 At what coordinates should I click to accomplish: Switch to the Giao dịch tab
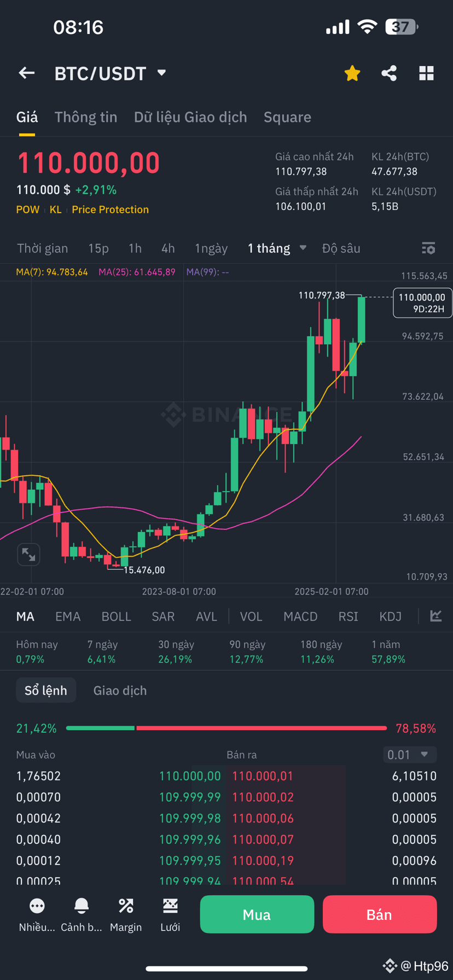(x=120, y=690)
